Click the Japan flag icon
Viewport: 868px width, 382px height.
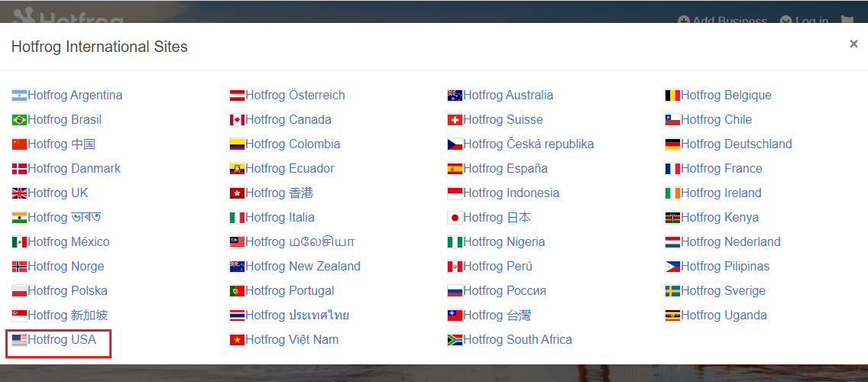455,218
